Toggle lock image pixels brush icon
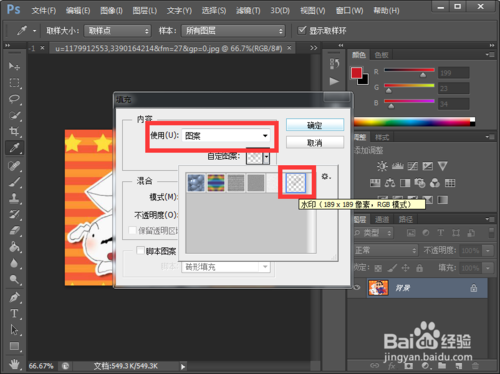The width and height of the screenshot is (500, 374). coord(392,268)
